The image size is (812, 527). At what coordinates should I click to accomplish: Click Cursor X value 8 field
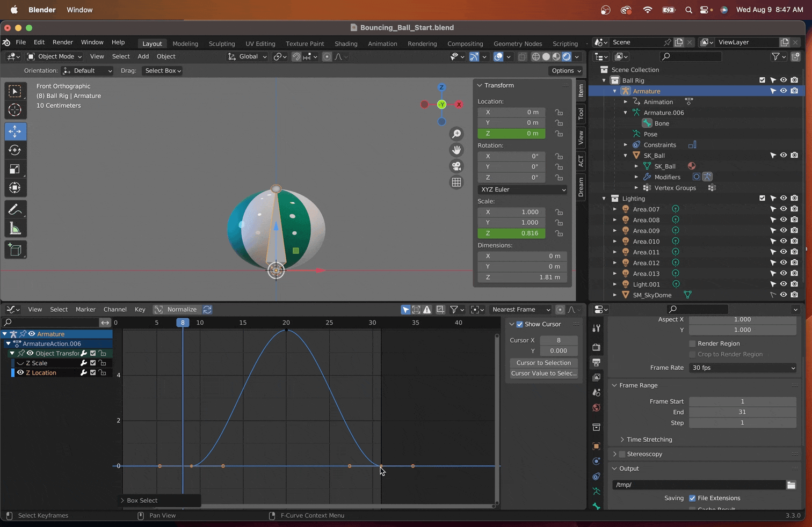[x=559, y=340]
